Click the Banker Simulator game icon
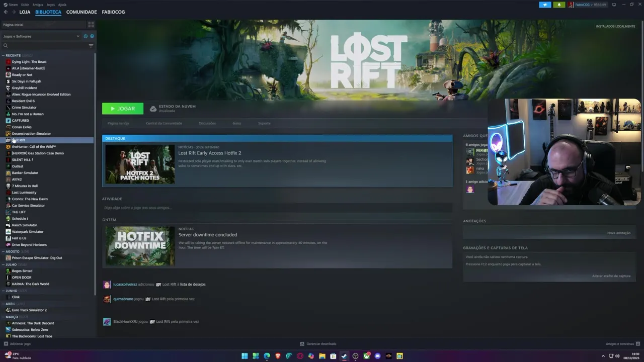The height and width of the screenshot is (362, 644). tap(8, 173)
